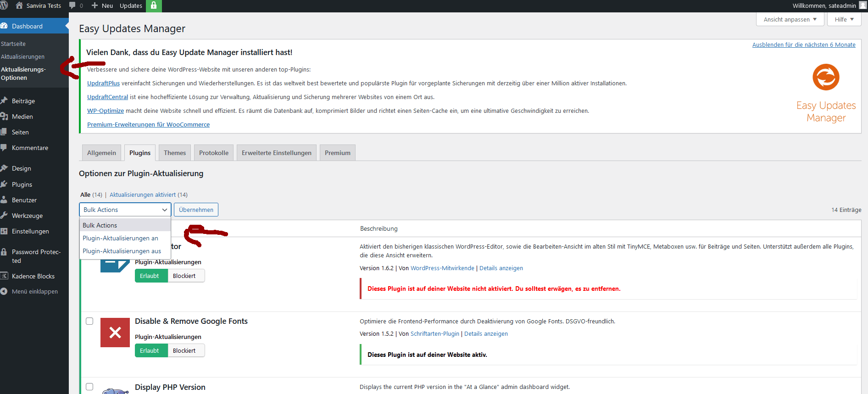868x394 pixels.
Task: Click the red X Disable Google Fonts icon
Action: point(115,333)
